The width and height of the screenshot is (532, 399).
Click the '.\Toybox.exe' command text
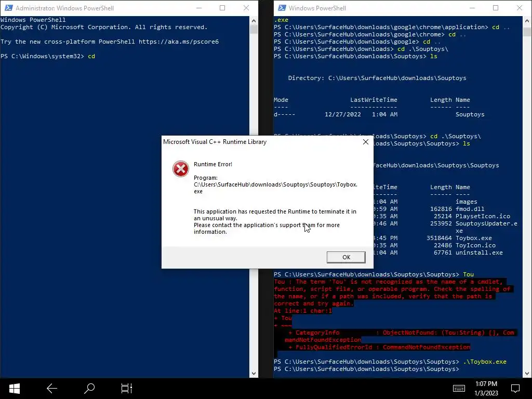pyautogui.click(x=485, y=362)
